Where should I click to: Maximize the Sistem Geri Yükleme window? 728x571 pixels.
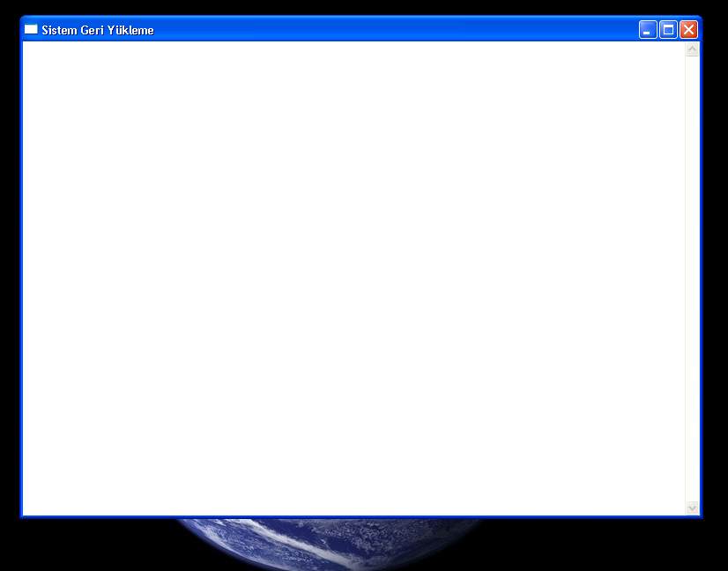[x=668, y=30]
